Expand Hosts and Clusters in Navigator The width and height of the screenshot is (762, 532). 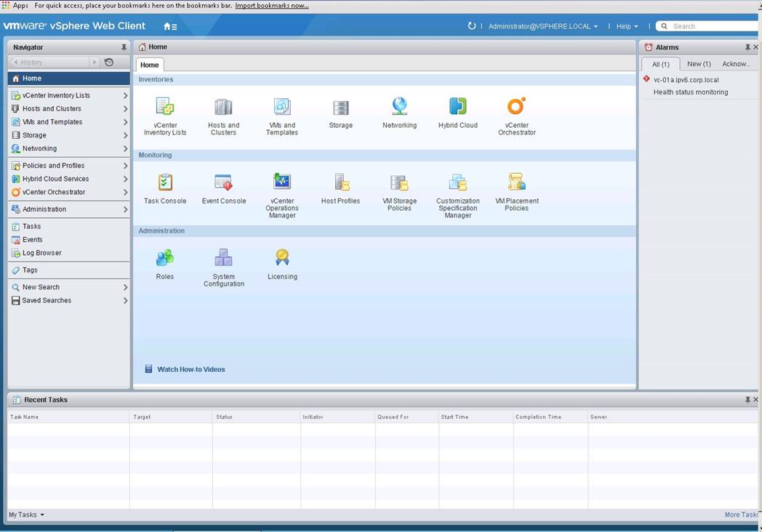[x=125, y=109]
